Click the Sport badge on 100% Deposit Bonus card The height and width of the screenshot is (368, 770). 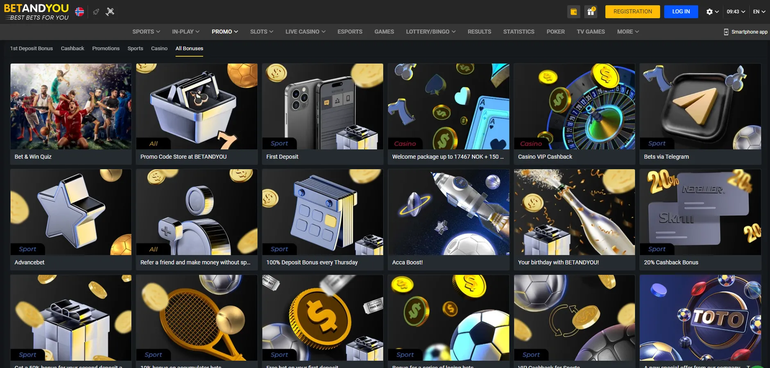tap(279, 249)
